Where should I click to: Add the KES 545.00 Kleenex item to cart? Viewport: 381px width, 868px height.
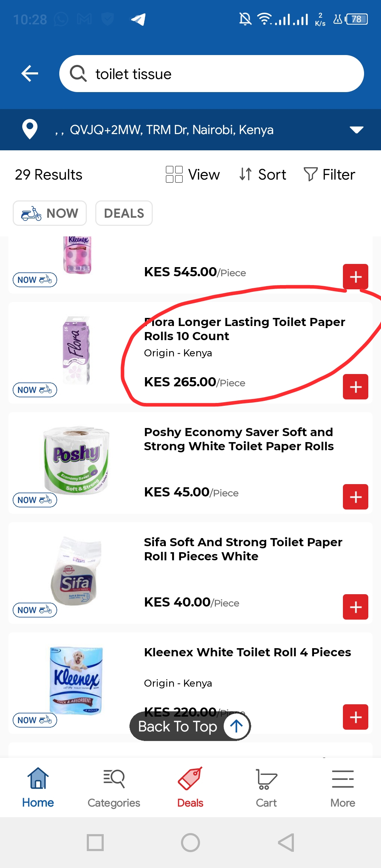click(355, 277)
